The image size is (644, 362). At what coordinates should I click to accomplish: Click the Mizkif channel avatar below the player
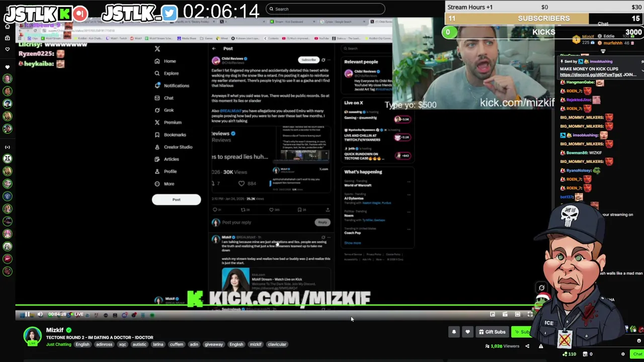pos(33,336)
